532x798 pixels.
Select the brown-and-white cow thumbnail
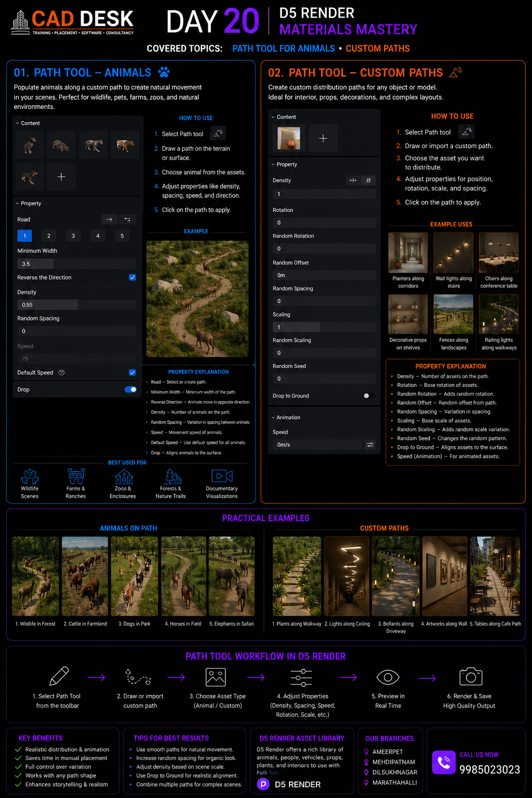[x=125, y=145]
